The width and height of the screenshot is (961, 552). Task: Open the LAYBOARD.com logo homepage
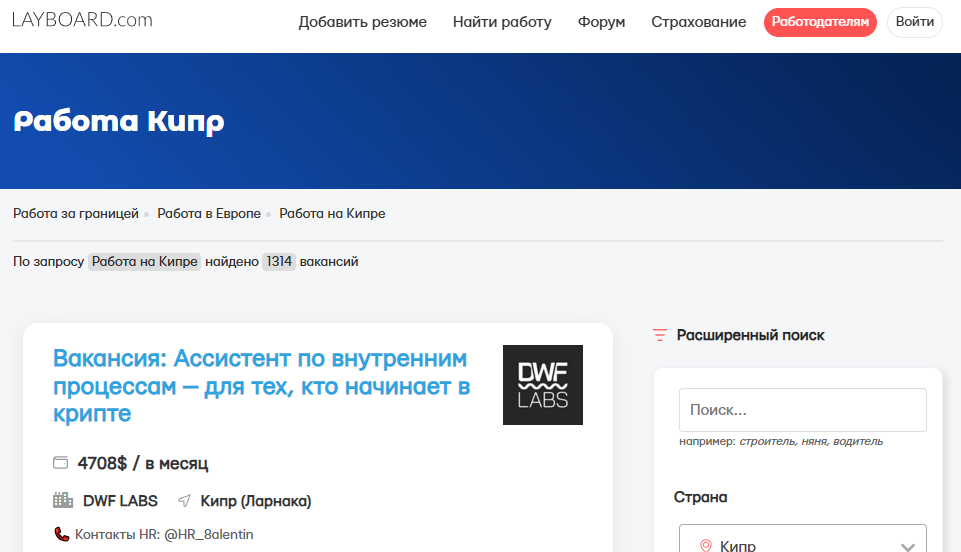coord(82,20)
